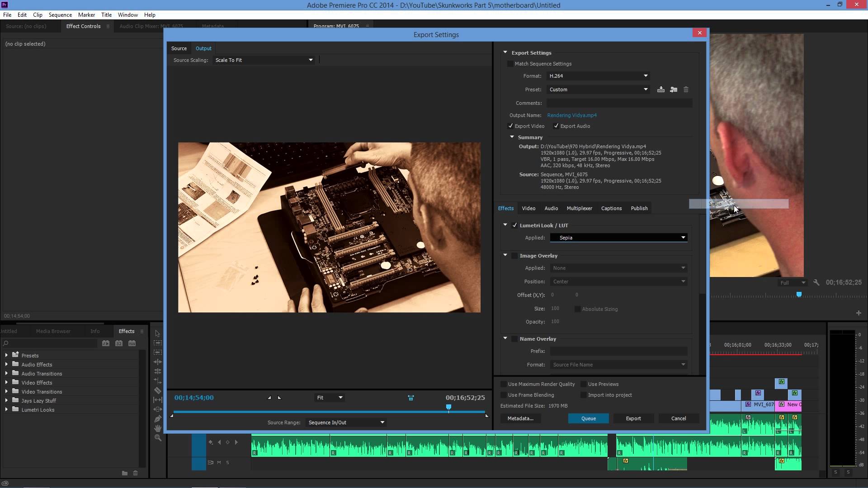Click the wrench settings icon
This screenshot has width=868, height=488.
point(816,282)
